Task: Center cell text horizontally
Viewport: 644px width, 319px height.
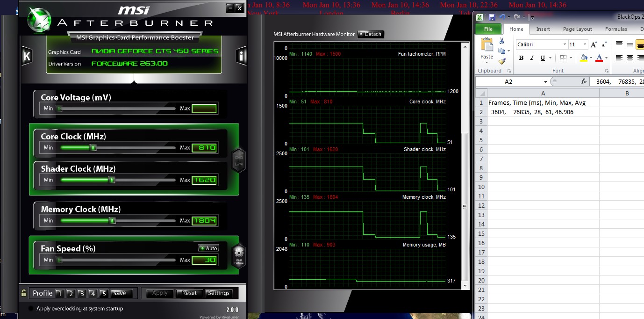Action: (x=630, y=58)
